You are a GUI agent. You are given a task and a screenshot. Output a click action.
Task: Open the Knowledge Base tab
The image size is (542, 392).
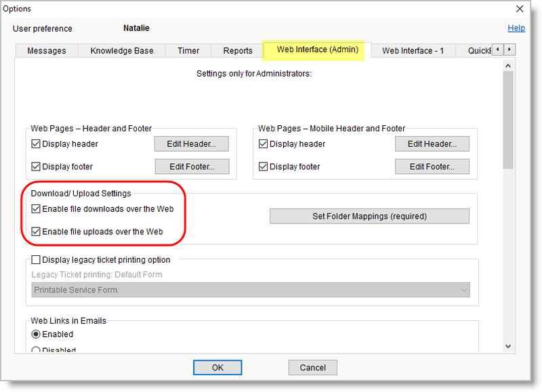click(121, 50)
